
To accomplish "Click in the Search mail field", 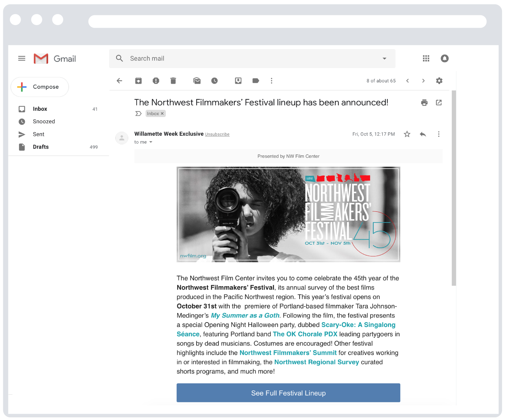I will coord(252,59).
